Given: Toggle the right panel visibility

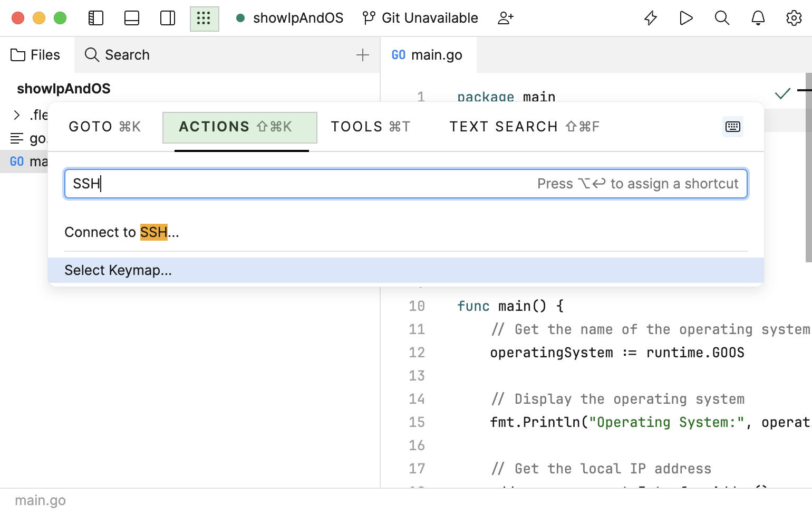Looking at the screenshot, I should (x=167, y=17).
